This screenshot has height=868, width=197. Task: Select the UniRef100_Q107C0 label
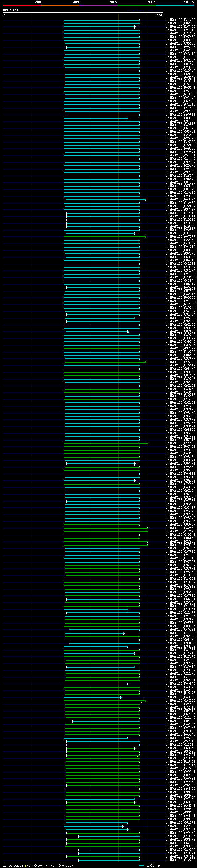point(180,860)
